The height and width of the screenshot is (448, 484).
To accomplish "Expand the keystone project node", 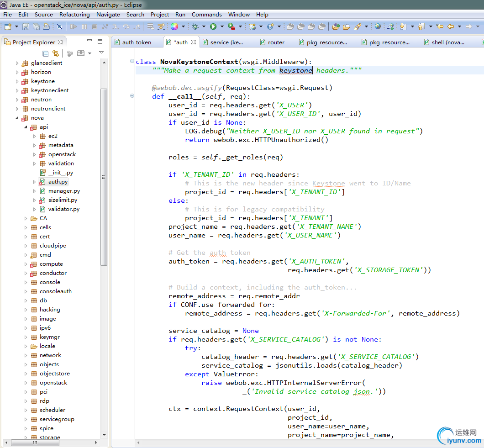I will click(17, 81).
